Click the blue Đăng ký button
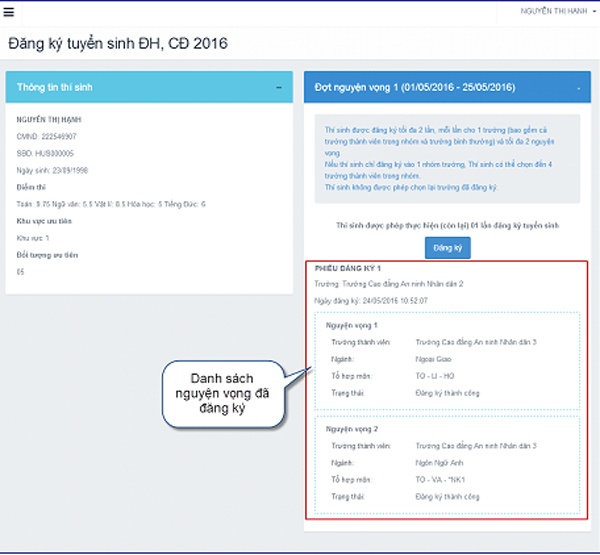The image size is (600, 555). click(442, 246)
